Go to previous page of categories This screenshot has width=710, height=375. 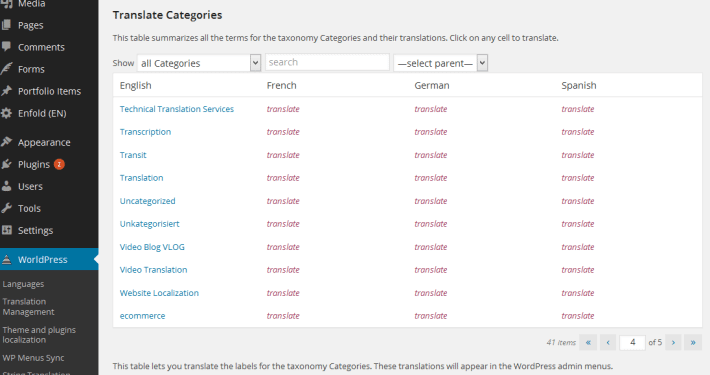point(608,342)
